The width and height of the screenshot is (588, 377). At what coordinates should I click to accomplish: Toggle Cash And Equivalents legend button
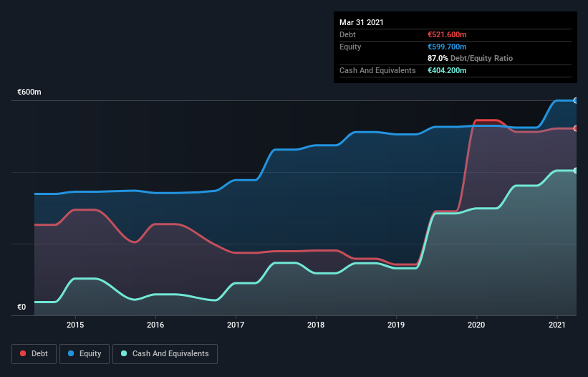coord(165,354)
